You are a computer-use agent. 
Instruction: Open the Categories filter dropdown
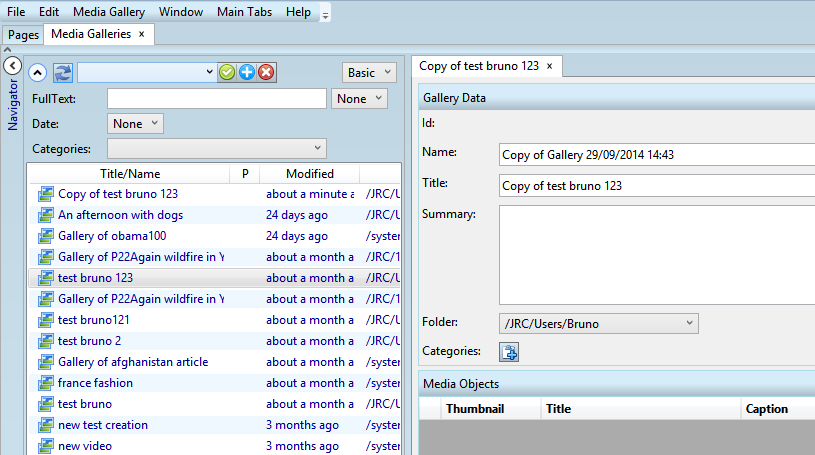click(217, 148)
